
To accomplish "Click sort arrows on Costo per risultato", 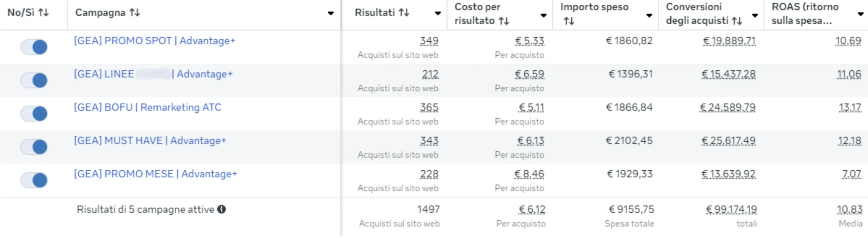I will pyautogui.click(x=504, y=21).
